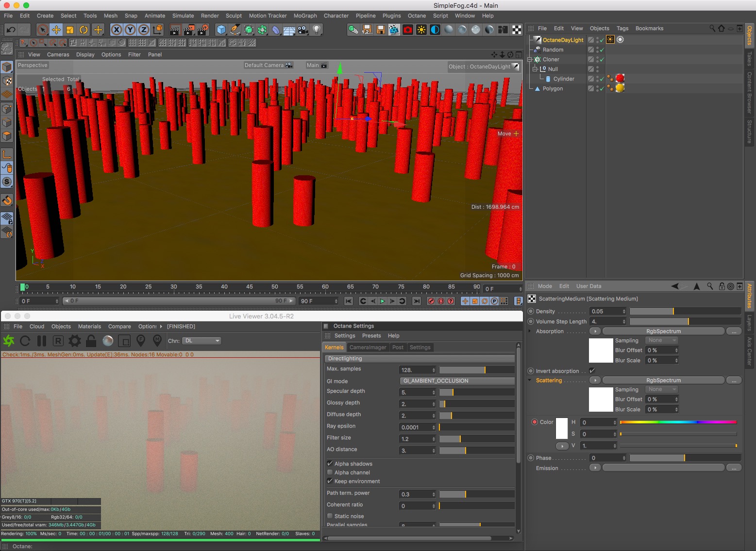Screen dimensions: 756x551
Task: Switch to the CameraImager tab
Action: (368, 347)
